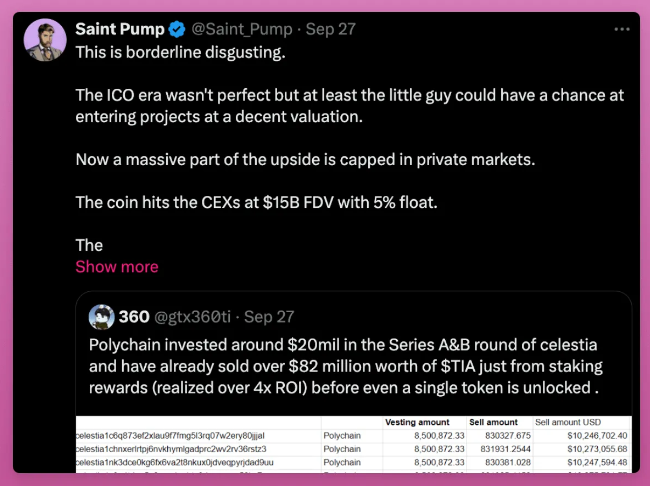Open the 360 user's avatar

pos(102,317)
